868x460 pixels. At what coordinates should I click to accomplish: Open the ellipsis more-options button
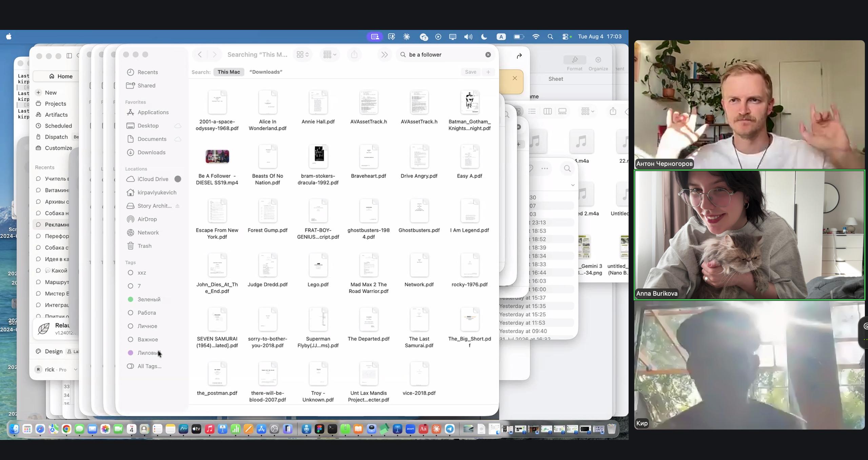tap(545, 169)
